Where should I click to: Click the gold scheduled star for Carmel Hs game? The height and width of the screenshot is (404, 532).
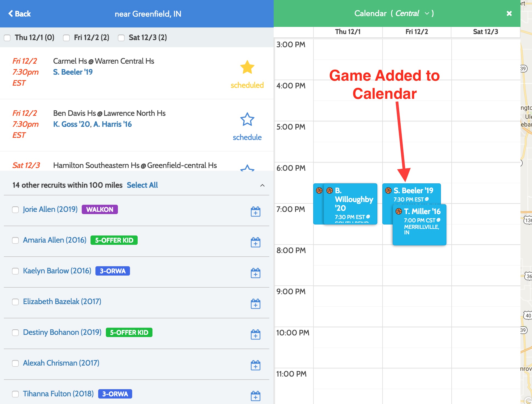click(x=247, y=68)
